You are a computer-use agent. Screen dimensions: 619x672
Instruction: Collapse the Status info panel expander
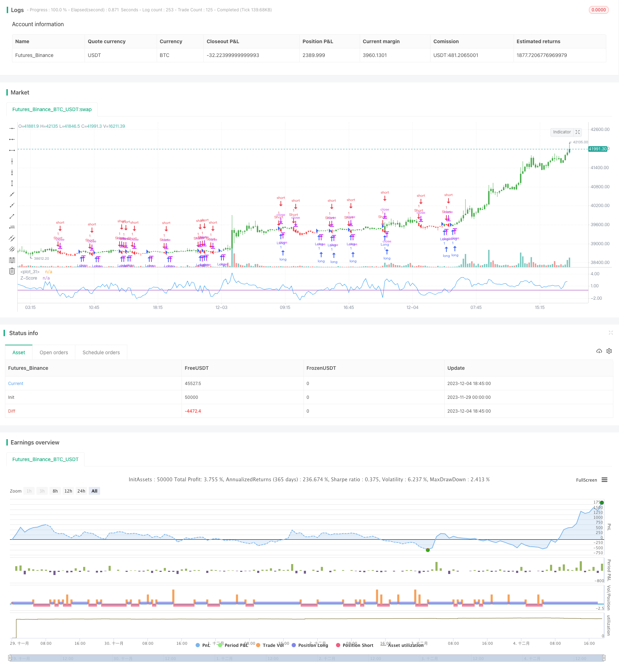(611, 333)
